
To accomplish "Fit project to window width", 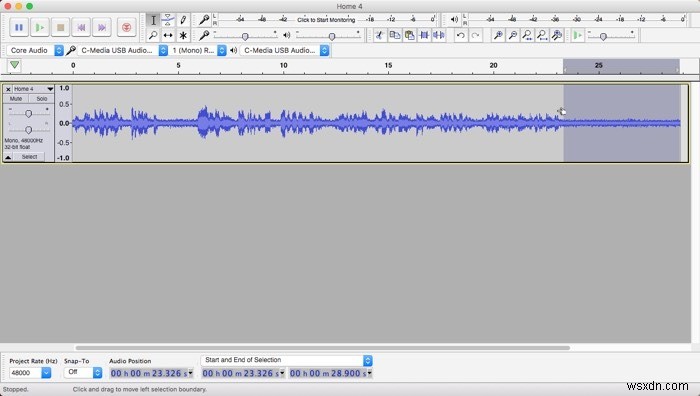I will tap(542, 35).
